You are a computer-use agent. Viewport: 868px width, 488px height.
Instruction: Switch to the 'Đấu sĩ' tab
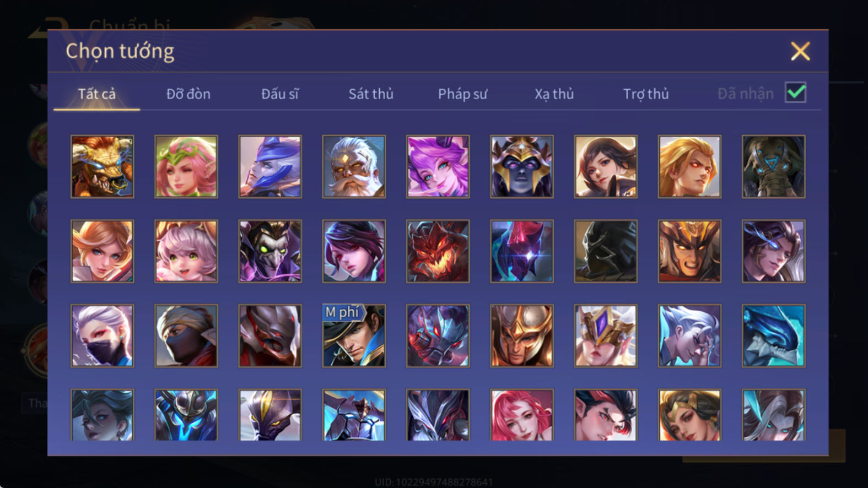(280, 94)
